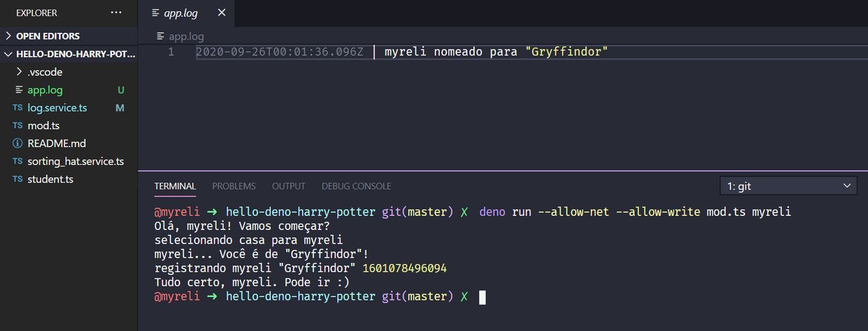Screen dimensions: 868x331
Task: Open the terminal selector dropdown '1: git'
Action: (x=788, y=186)
